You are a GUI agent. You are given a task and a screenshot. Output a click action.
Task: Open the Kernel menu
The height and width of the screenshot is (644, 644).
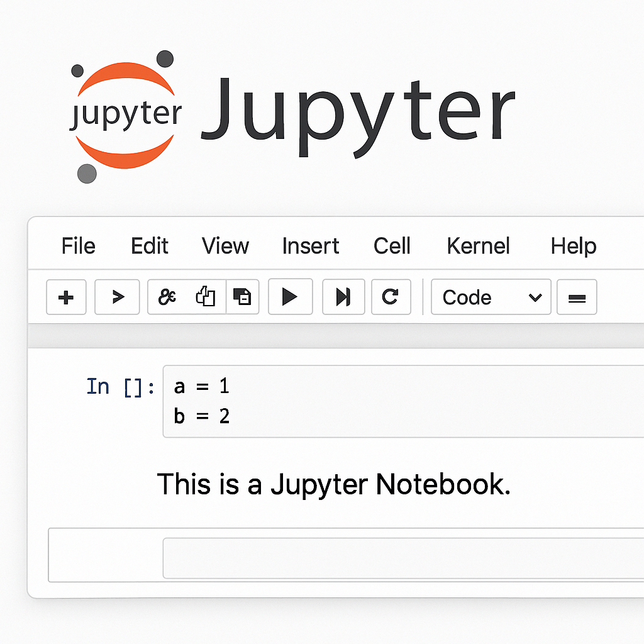click(478, 246)
